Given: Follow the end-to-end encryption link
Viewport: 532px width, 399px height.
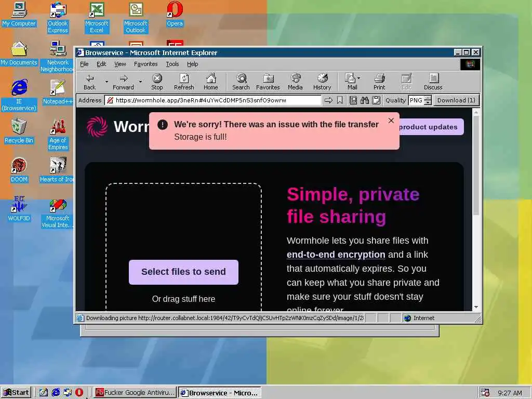Looking at the screenshot, I should (x=336, y=255).
